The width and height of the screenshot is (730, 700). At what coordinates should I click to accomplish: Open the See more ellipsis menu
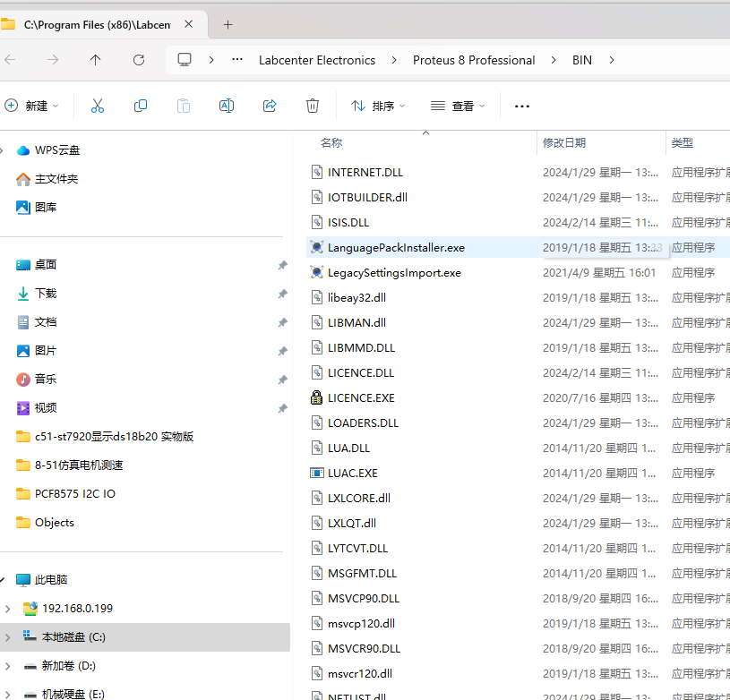pos(522,107)
